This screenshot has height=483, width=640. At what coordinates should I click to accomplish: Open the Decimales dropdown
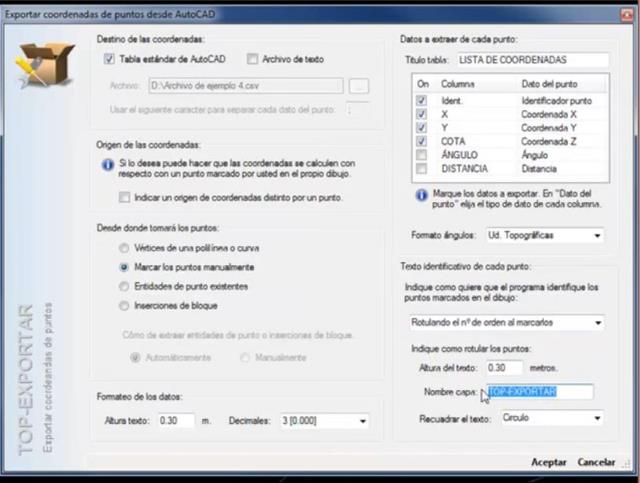click(x=324, y=421)
